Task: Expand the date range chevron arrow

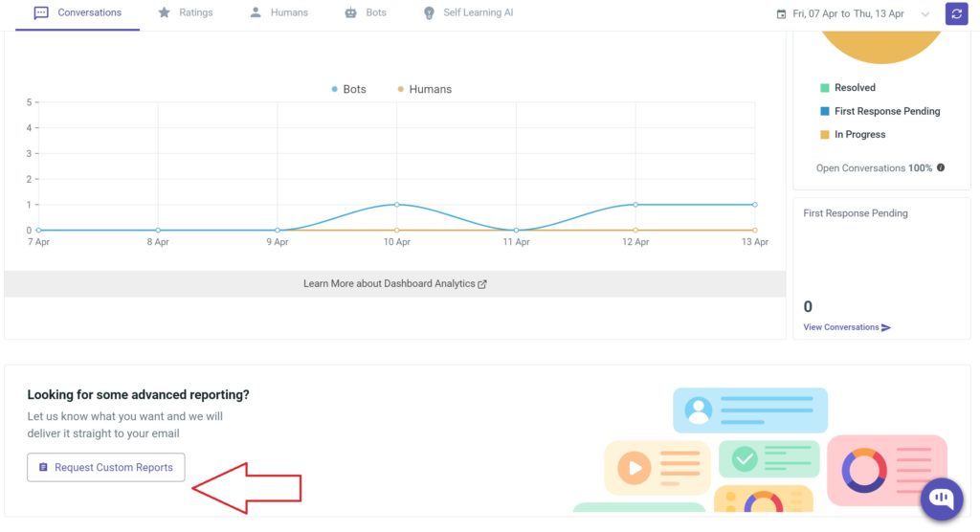Action: pos(925,13)
